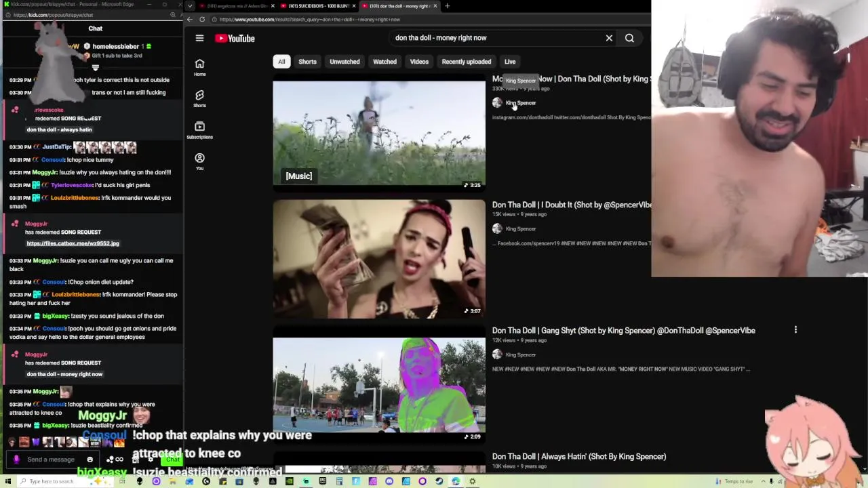This screenshot has width=868, height=488.
Task: Open the King Spencer channel under I Doubt It
Action: (x=521, y=229)
